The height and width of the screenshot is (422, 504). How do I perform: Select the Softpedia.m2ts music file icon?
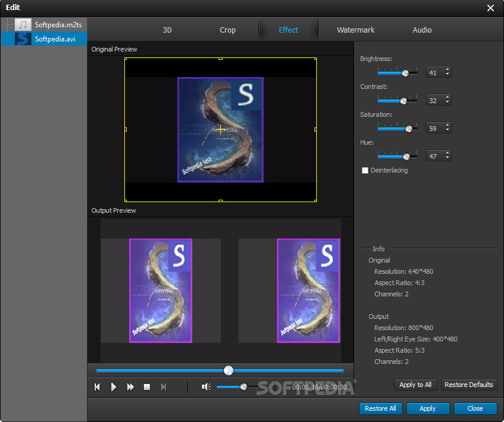pyautogui.click(x=23, y=24)
